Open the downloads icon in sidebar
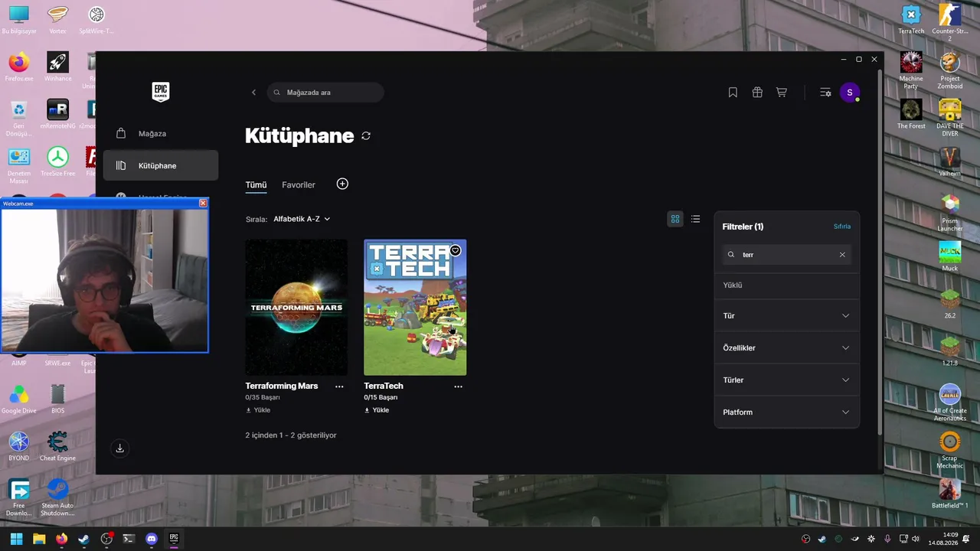Viewport: 980px width, 551px height. pyautogui.click(x=120, y=449)
